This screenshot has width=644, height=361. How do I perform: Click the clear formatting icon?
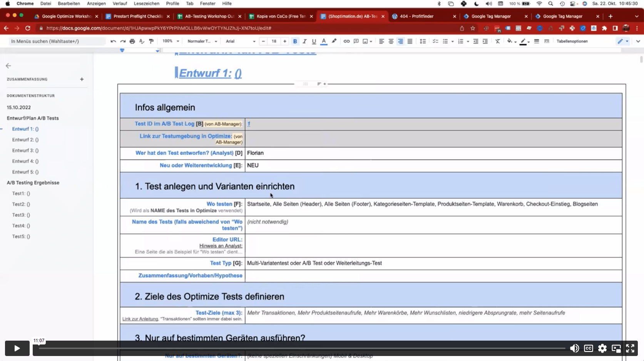point(497,41)
